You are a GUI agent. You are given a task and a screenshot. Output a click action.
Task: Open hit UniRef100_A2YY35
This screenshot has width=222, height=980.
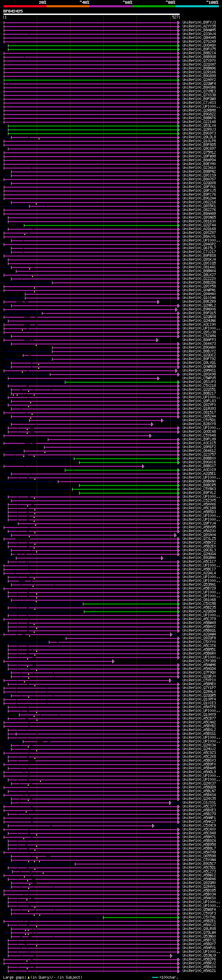[x=199, y=26]
